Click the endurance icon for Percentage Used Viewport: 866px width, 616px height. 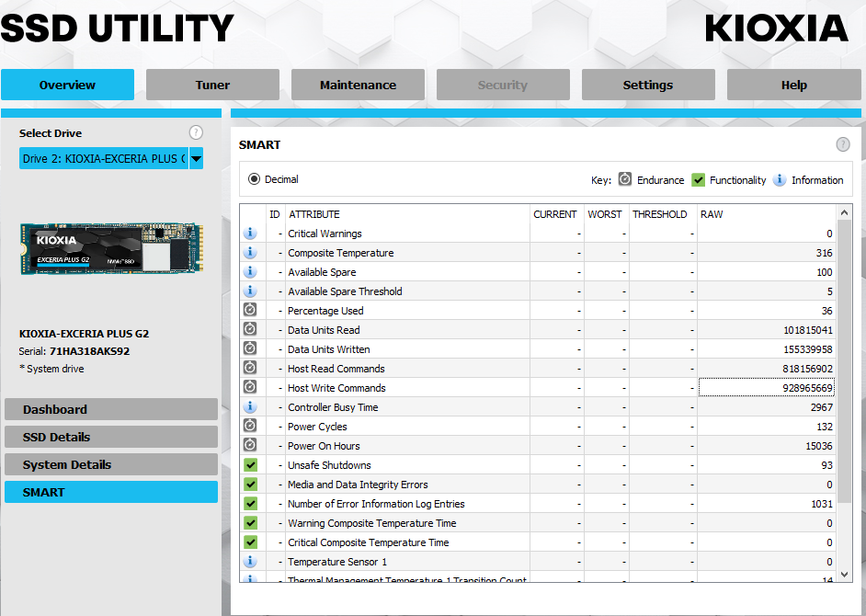(250, 310)
